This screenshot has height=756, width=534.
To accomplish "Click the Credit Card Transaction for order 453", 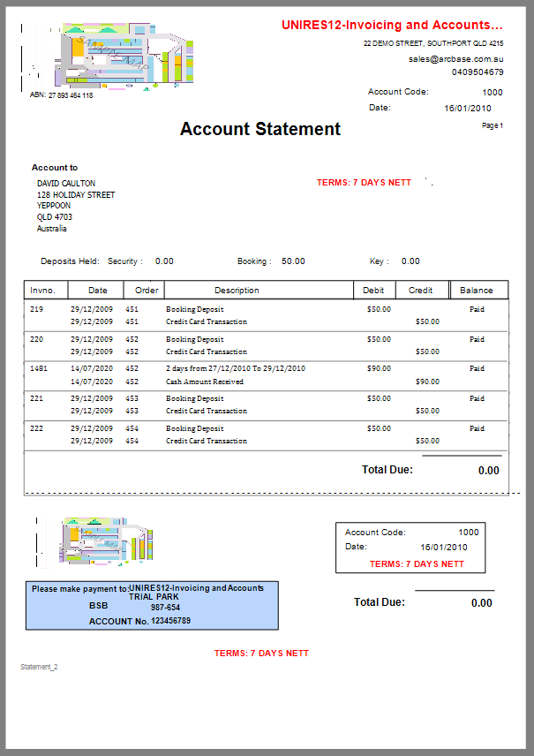I will (x=207, y=411).
